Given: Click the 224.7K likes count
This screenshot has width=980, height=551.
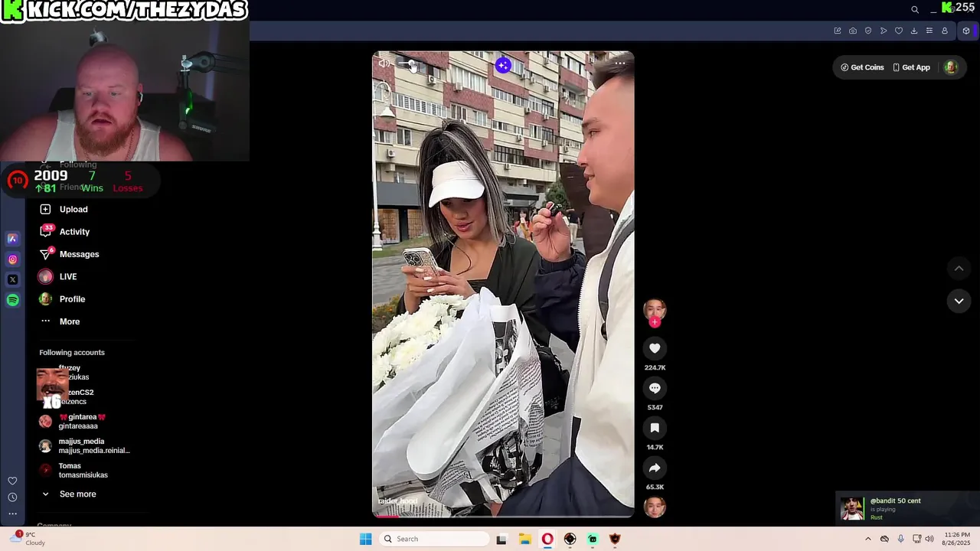Looking at the screenshot, I should [x=655, y=367].
